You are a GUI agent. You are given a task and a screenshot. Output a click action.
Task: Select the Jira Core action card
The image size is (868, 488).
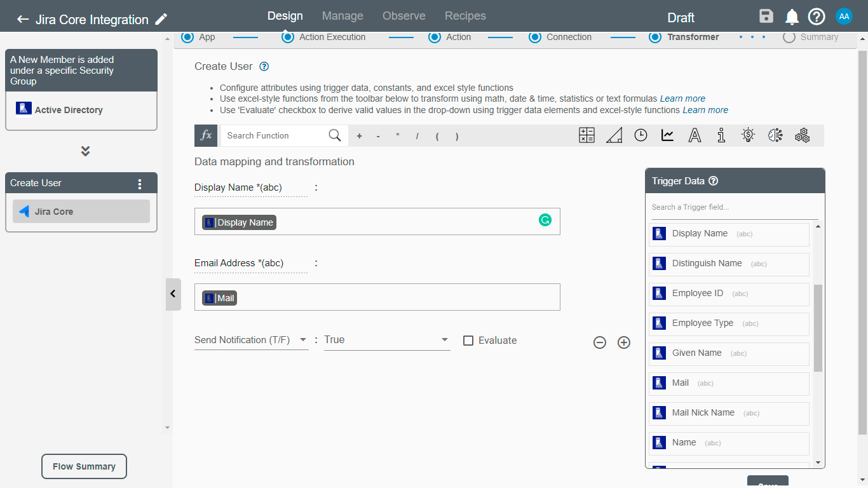(x=81, y=212)
